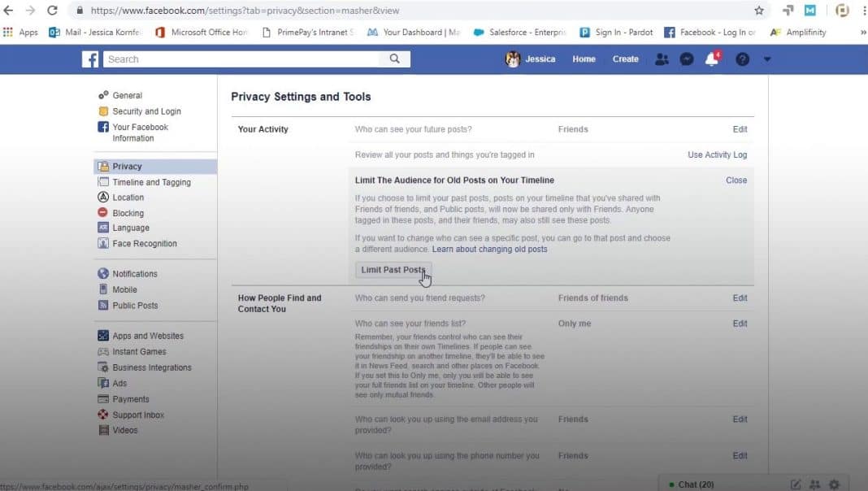
Task: Expand the Chat (20) panel
Action: [x=695, y=484]
